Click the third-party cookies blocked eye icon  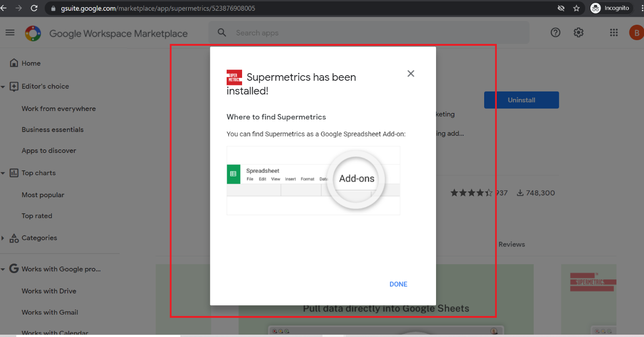[561, 8]
